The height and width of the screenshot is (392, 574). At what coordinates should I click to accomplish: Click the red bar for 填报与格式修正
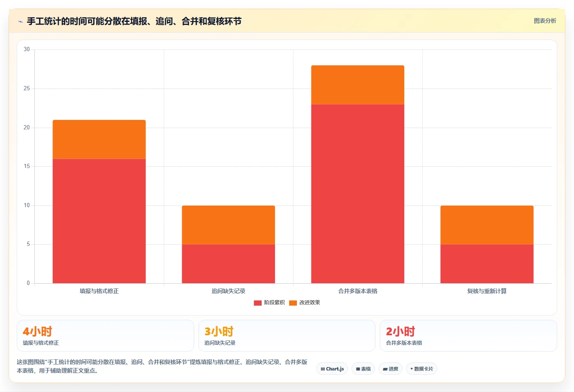99,221
